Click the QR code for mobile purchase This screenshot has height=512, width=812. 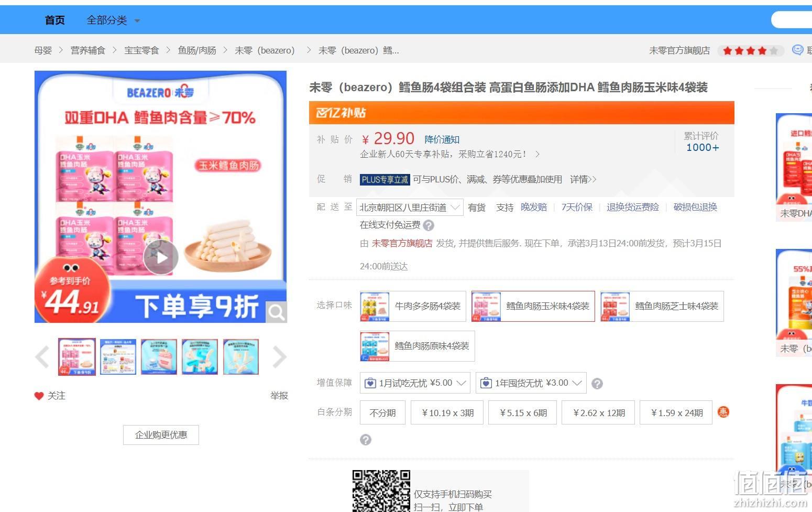tap(381, 491)
